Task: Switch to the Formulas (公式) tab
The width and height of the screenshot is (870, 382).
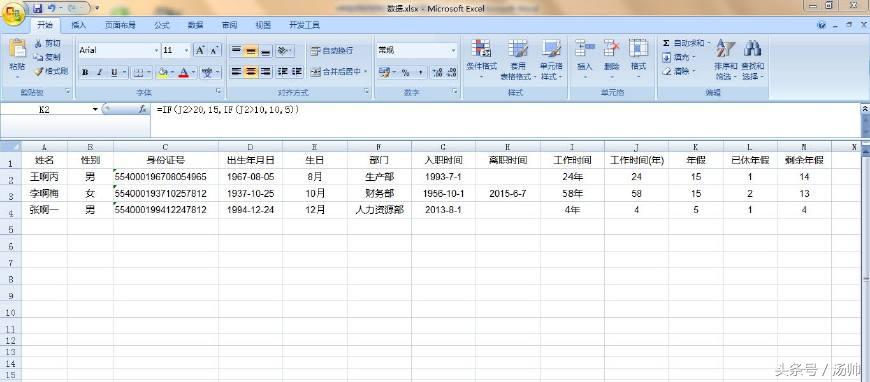Action: tap(162, 25)
